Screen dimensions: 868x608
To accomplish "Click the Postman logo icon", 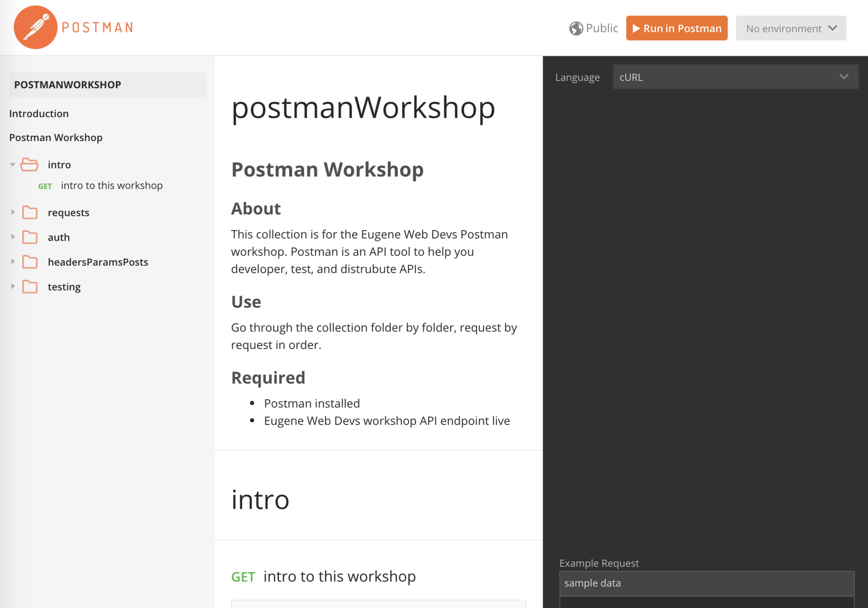I will click(x=36, y=27).
